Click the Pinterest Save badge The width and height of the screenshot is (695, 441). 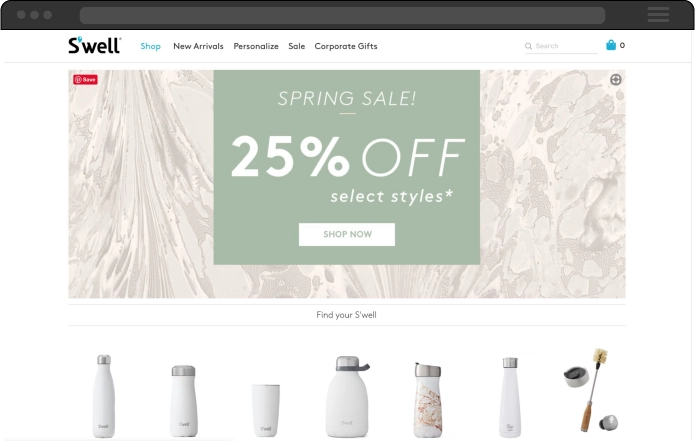86,79
